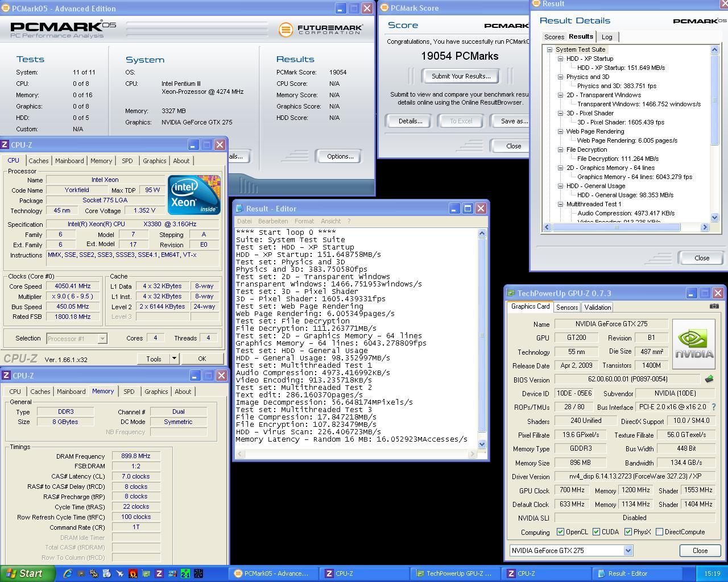Click the GPU-Z screenshot camera icon

pos(714,306)
